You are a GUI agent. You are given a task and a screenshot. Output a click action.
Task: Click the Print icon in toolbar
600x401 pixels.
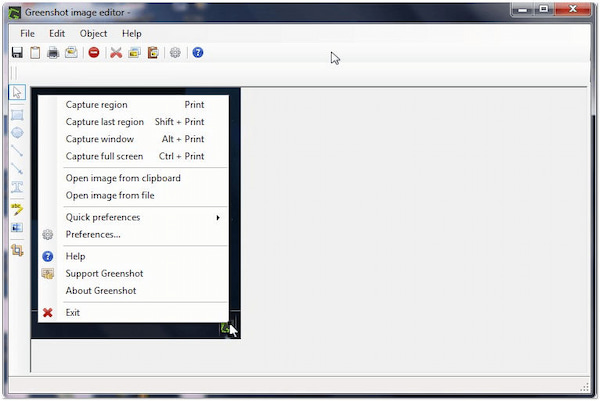tap(53, 52)
